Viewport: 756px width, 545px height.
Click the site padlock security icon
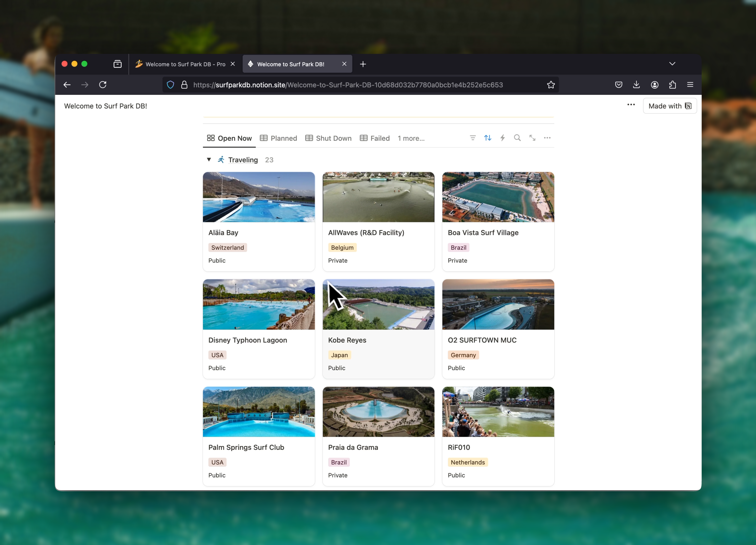pos(184,85)
